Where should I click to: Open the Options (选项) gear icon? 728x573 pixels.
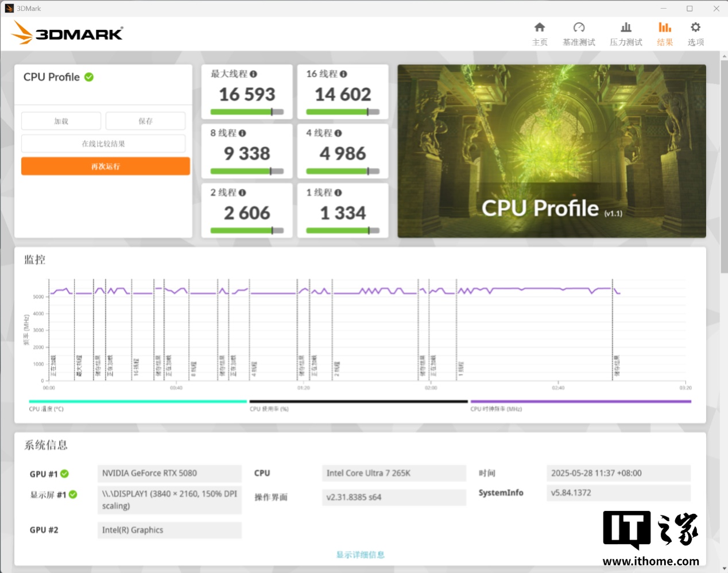point(695,28)
